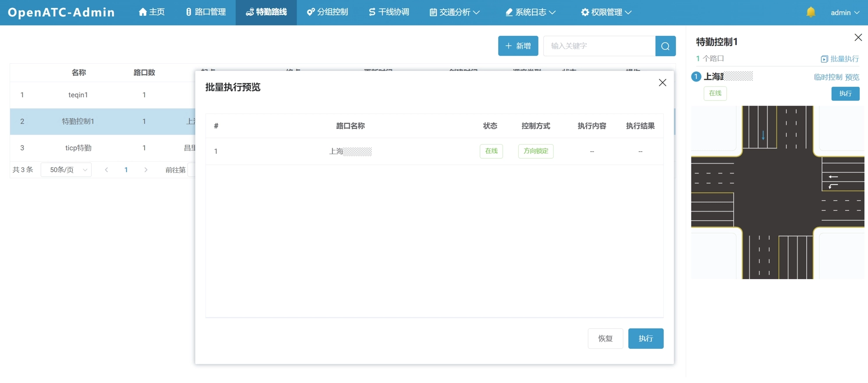868x383 pixels.
Task: Click the notification bell icon
Action: tap(811, 12)
